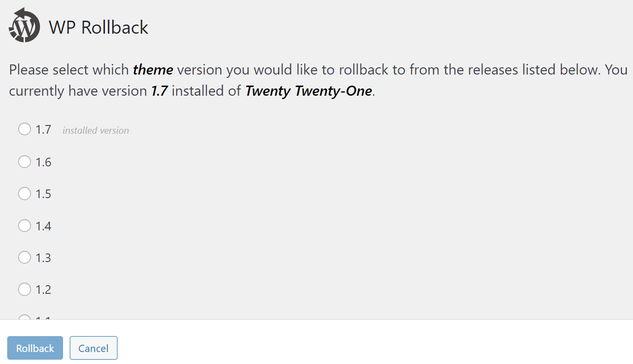
Task: Select the 1.4 version radio button
Action: [25, 226]
